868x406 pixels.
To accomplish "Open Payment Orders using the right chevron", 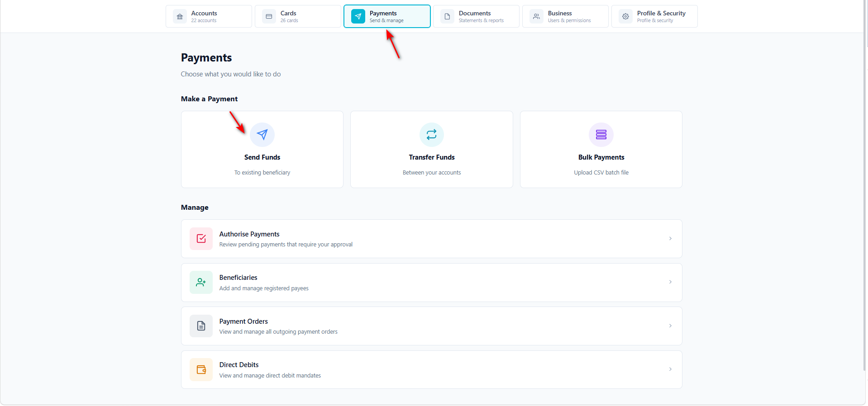I will point(670,326).
